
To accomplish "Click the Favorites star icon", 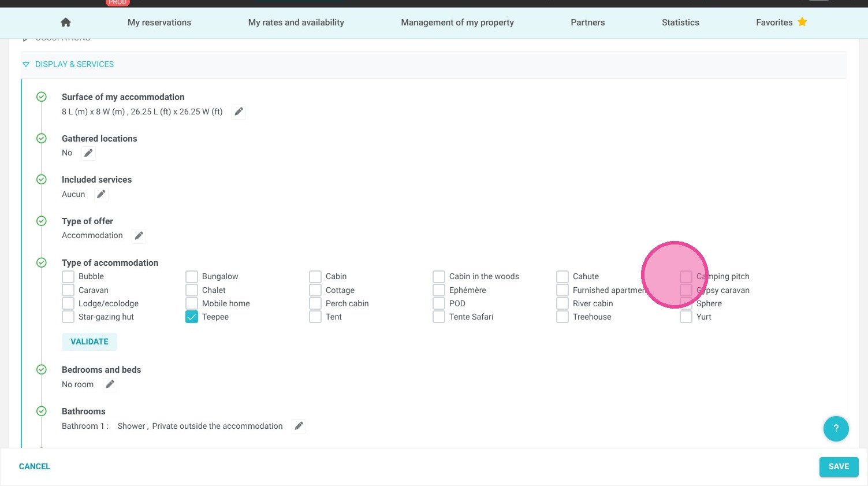I will 802,22.
